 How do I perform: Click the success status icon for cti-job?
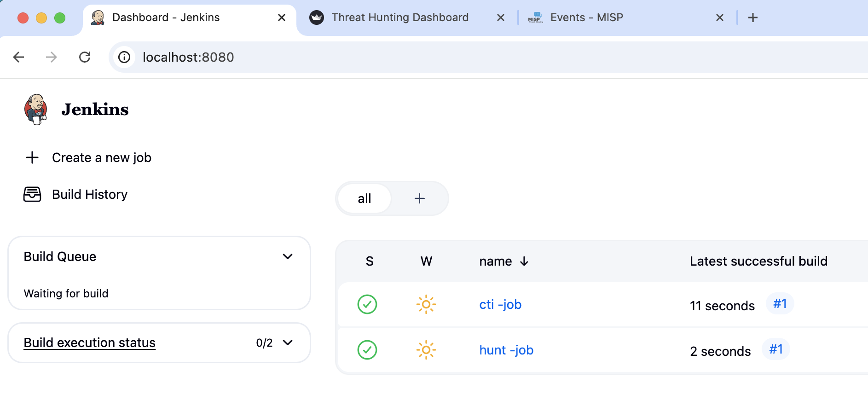tap(367, 304)
